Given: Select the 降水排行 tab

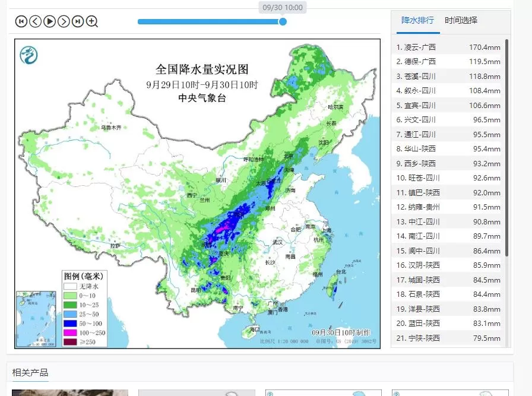Looking at the screenshot, I should pyautogui.click(x=417, y=20).
